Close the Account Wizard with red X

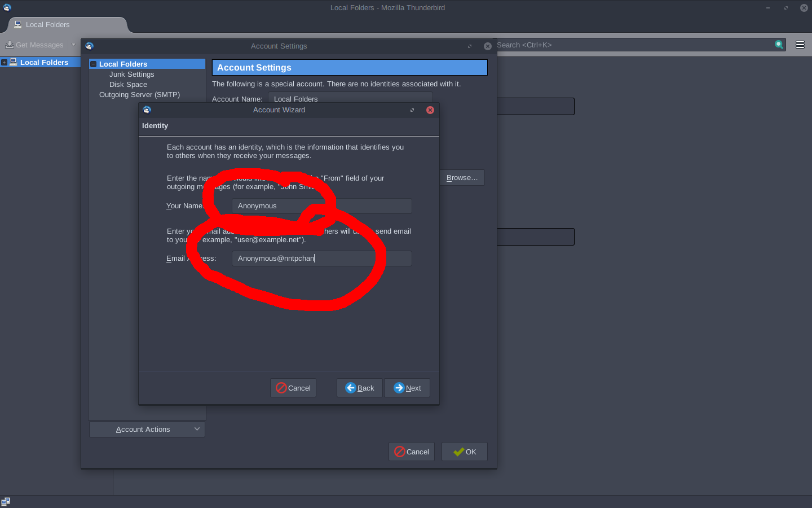coord(430,110)
